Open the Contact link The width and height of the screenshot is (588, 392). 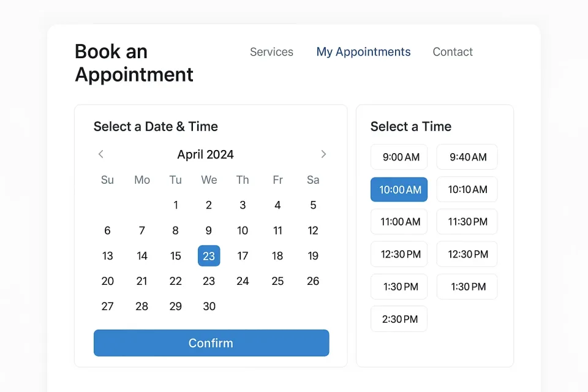coord(453,52)
